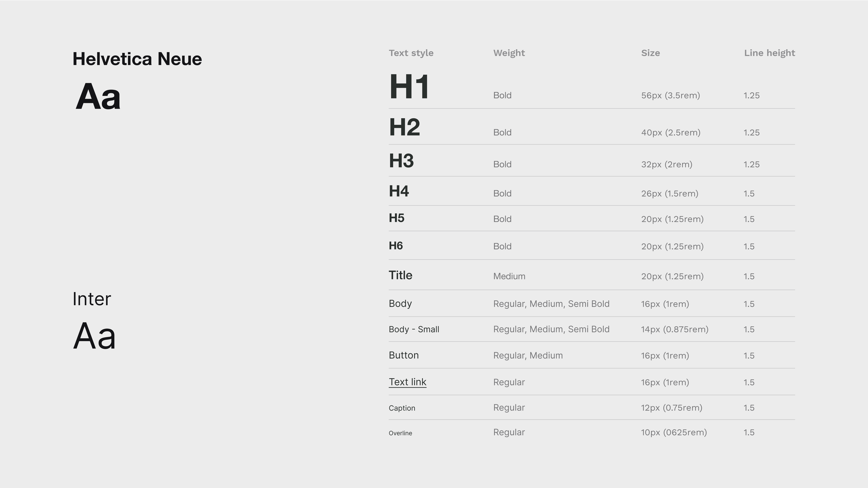Click the Line height column header
Image resolution: width=868 pixels, height=488 pixels.
[x=769, y=53]
